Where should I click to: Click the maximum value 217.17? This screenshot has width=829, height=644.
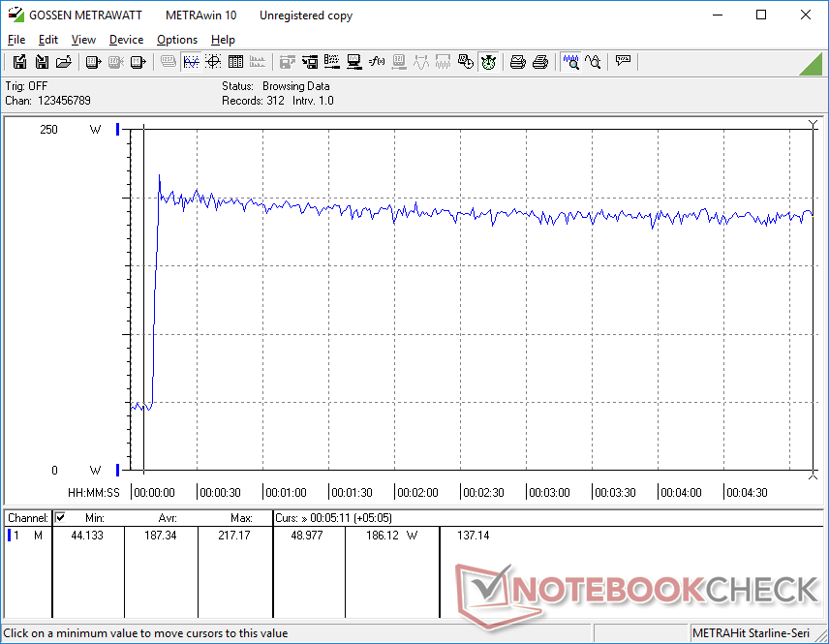pyautogui.click(x=234, y=536)
